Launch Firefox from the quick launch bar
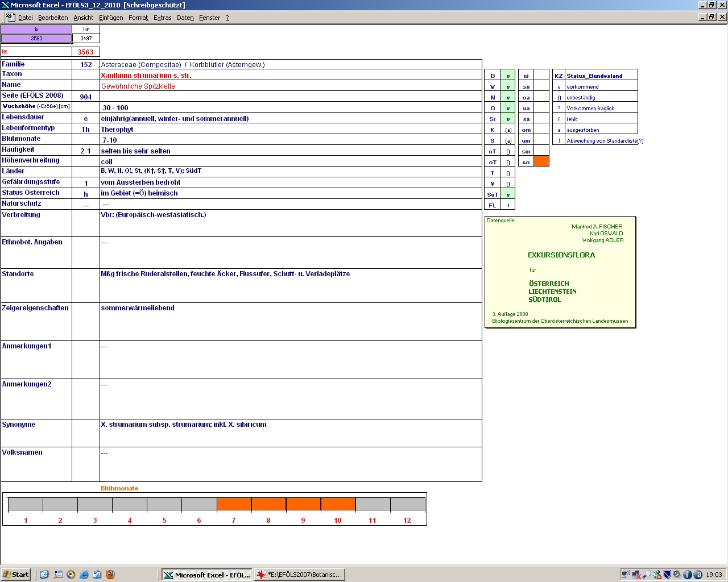This screenshot has height=582, width=728. [110, 575]
